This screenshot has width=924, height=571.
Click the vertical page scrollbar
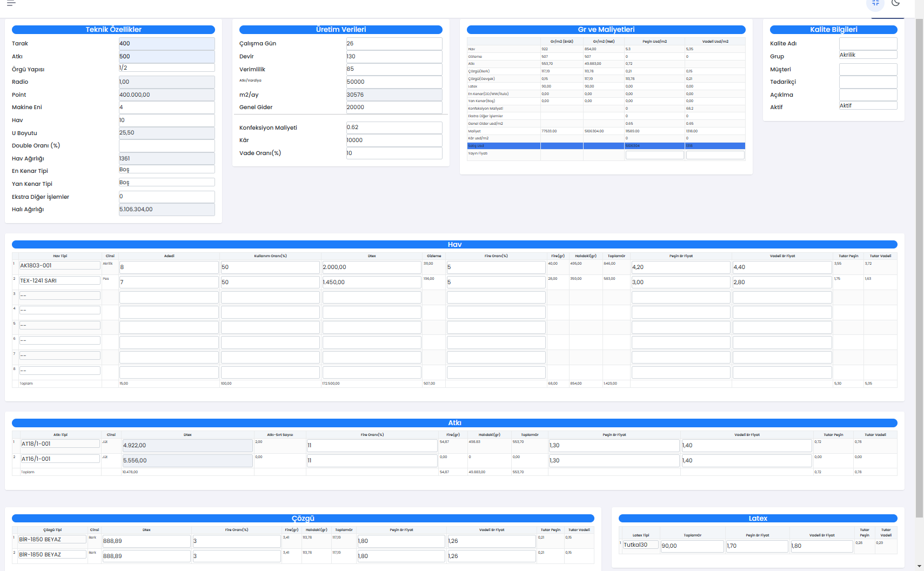(x=919, y=270)
